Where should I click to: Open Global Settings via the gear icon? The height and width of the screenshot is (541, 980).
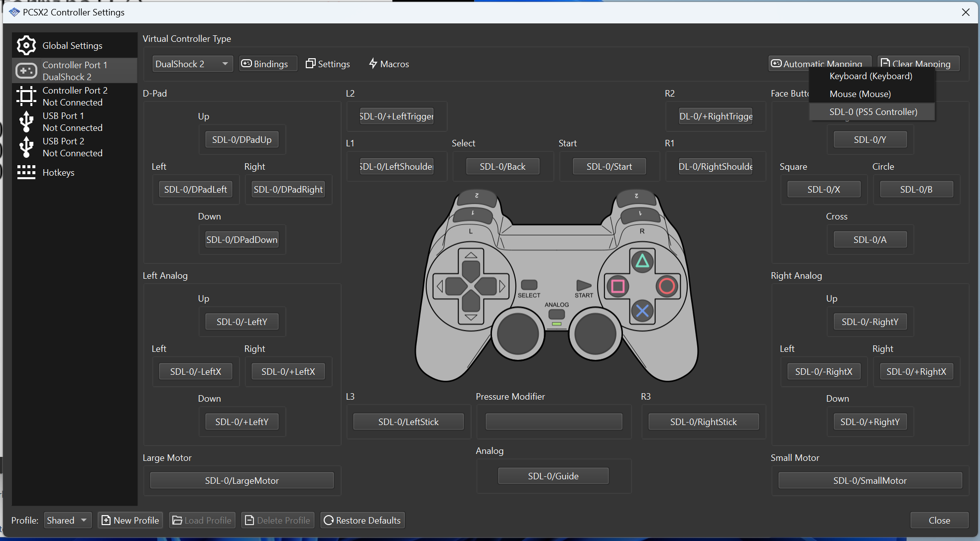coord(26,45)
